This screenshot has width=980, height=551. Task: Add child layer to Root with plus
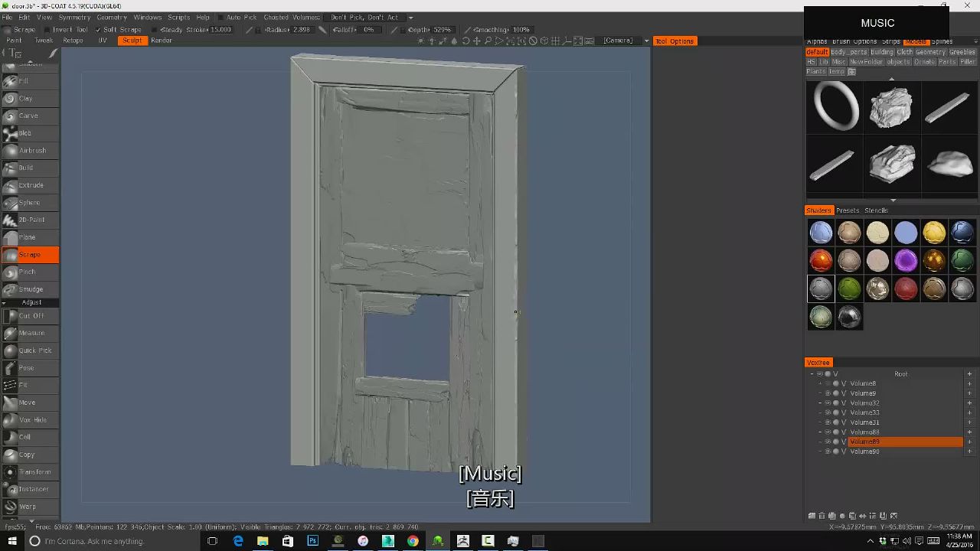(x=969, y=374)
